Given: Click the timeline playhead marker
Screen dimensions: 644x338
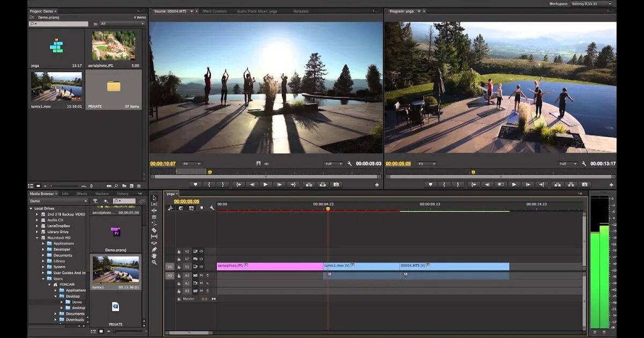Looking at the screenshot, I should [328, 209].
